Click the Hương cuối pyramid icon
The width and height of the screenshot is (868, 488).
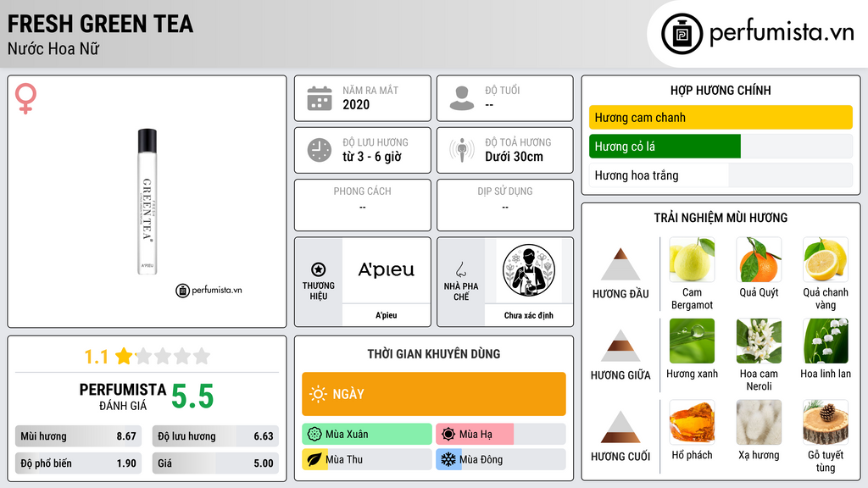tap(620, 427)
